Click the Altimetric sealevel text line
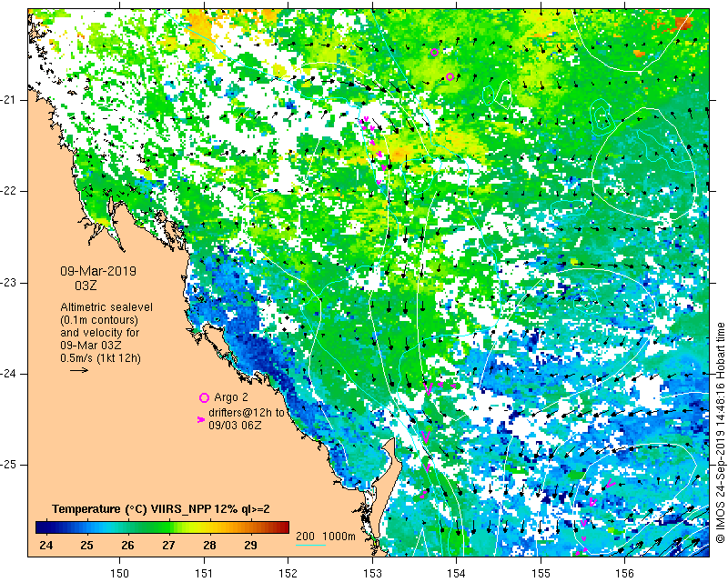Viewport: 728px width, 582px height. pos(106,307)
